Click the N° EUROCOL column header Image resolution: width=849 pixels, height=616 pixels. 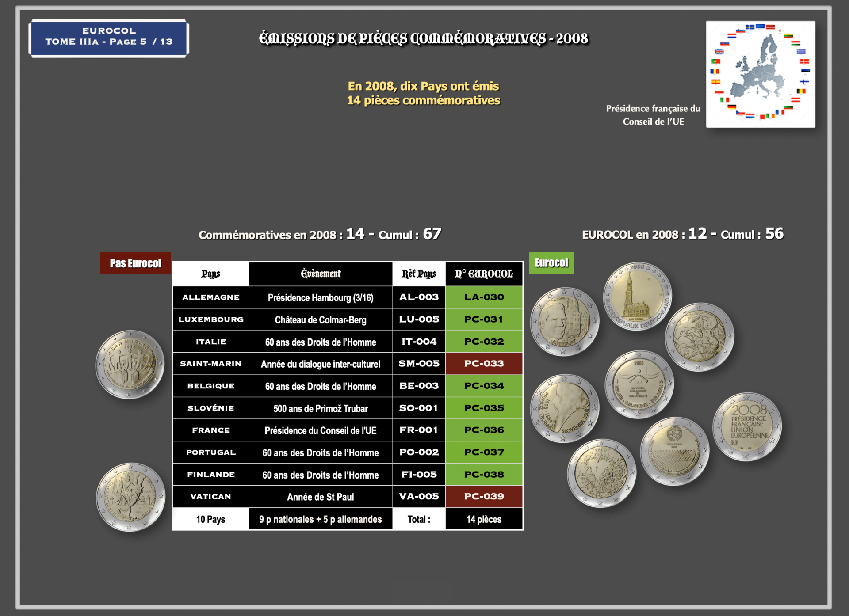click(484, 274)
